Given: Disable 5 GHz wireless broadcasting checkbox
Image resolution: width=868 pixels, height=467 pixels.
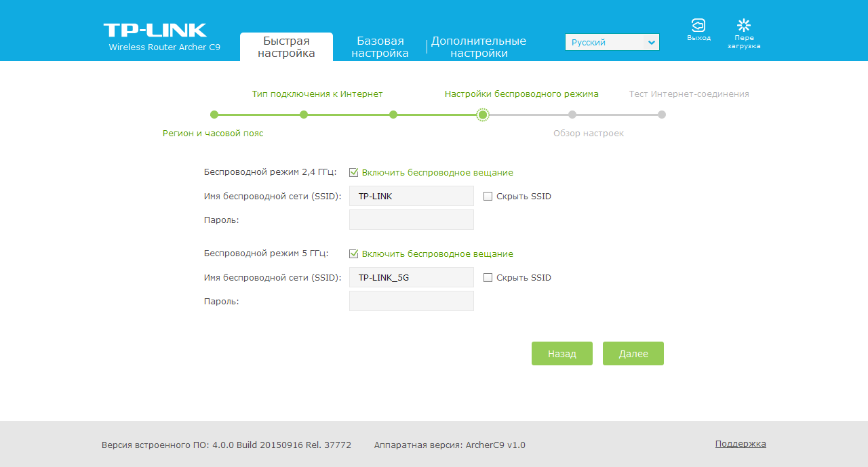Looking at the screenshot, I should (353, 254).
